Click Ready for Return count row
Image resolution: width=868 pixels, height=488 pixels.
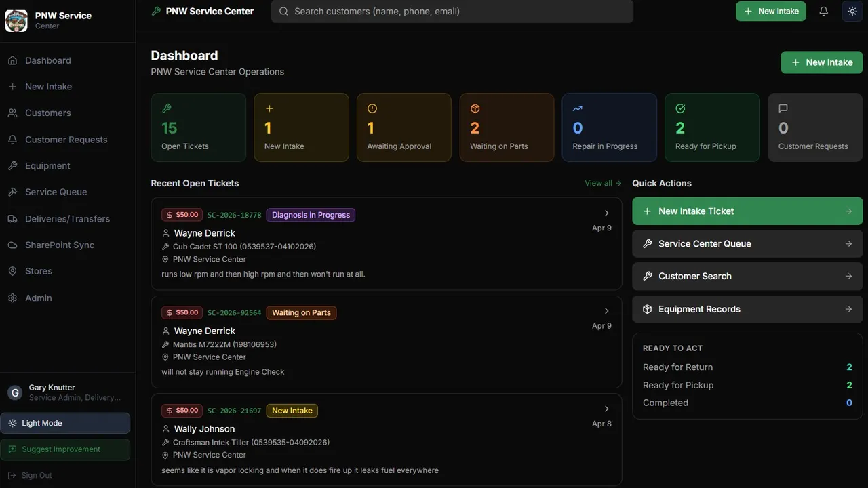pos(747,367)
